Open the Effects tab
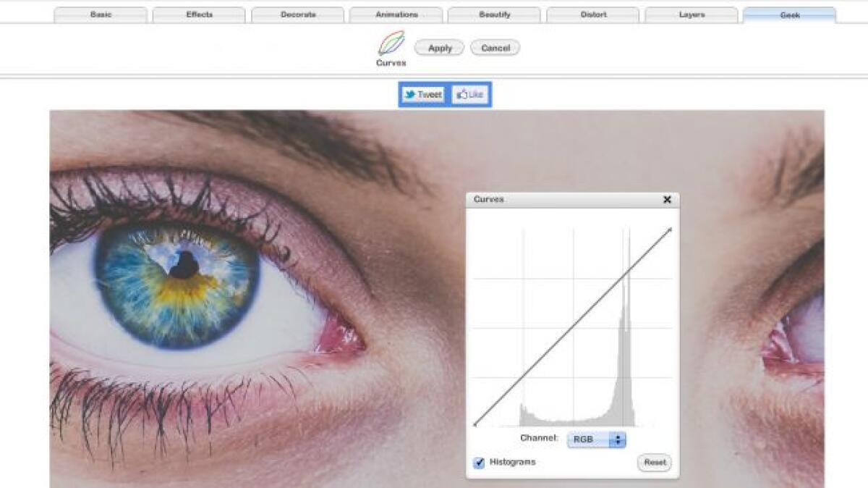The image size is (868, 488). [200, 14]
